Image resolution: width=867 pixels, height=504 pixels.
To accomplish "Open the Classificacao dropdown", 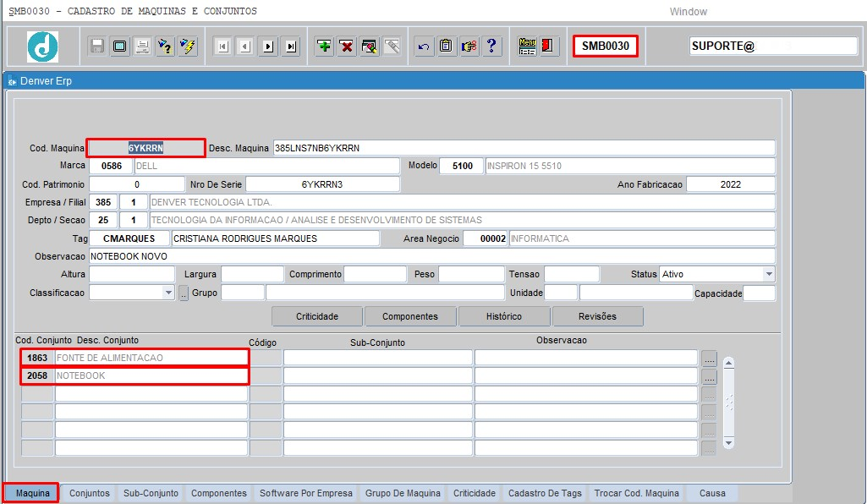I will (168, 293).
